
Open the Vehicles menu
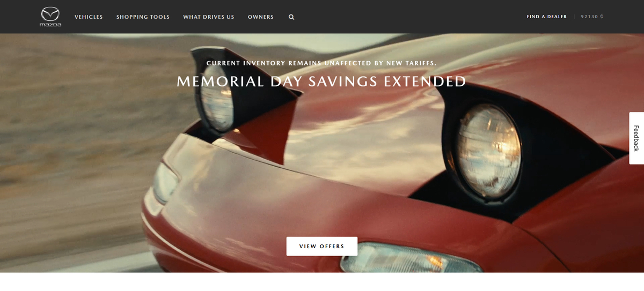[x=89, y=17]
